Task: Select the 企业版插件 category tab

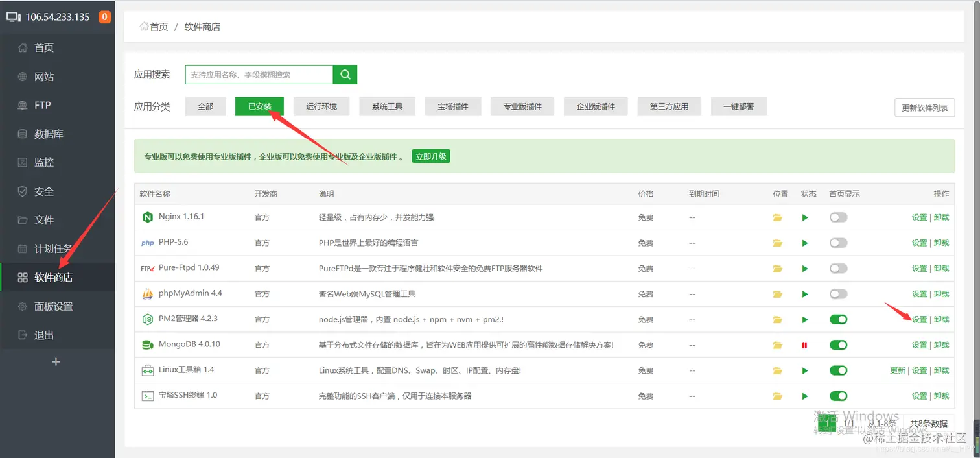Action: point(596,106)
